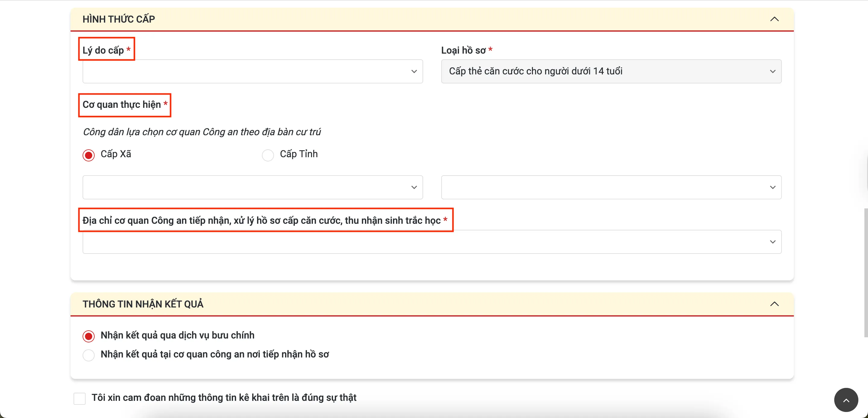This screenshot has height=418, width=868.
Task: Click the Lý do cấp dropdown arrow
Action: coord(414,72)
